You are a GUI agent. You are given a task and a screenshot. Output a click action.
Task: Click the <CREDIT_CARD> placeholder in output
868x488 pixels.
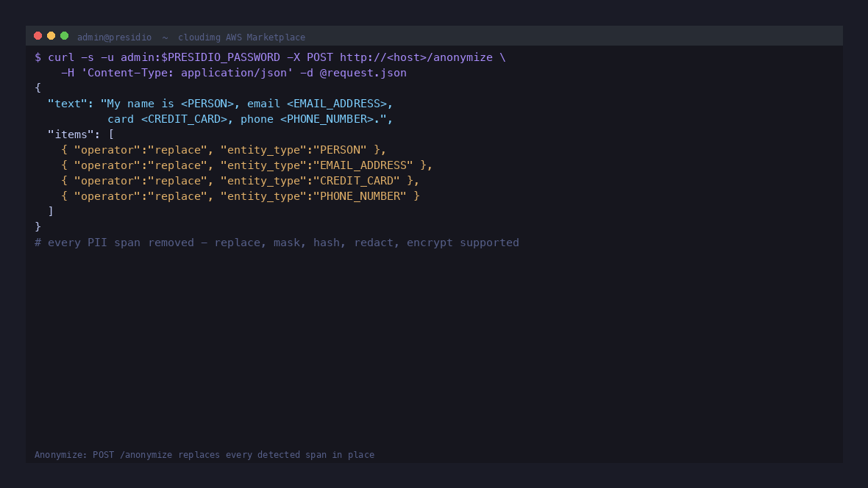coord(184,119)
